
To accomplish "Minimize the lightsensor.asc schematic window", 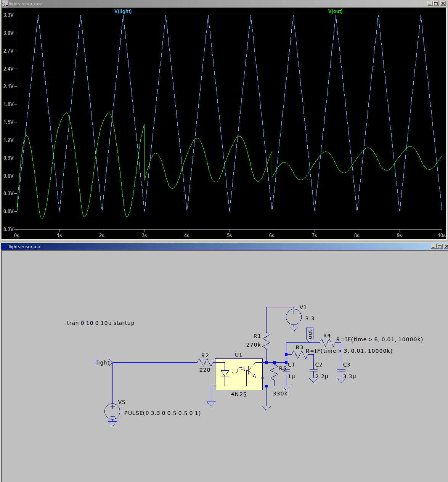I will tap(434, 246).
